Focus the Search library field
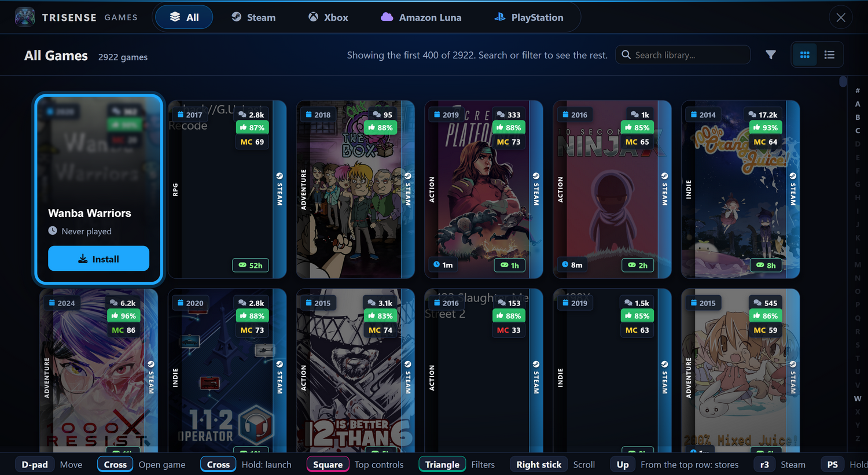868x475 pixels. pos(683,55)
